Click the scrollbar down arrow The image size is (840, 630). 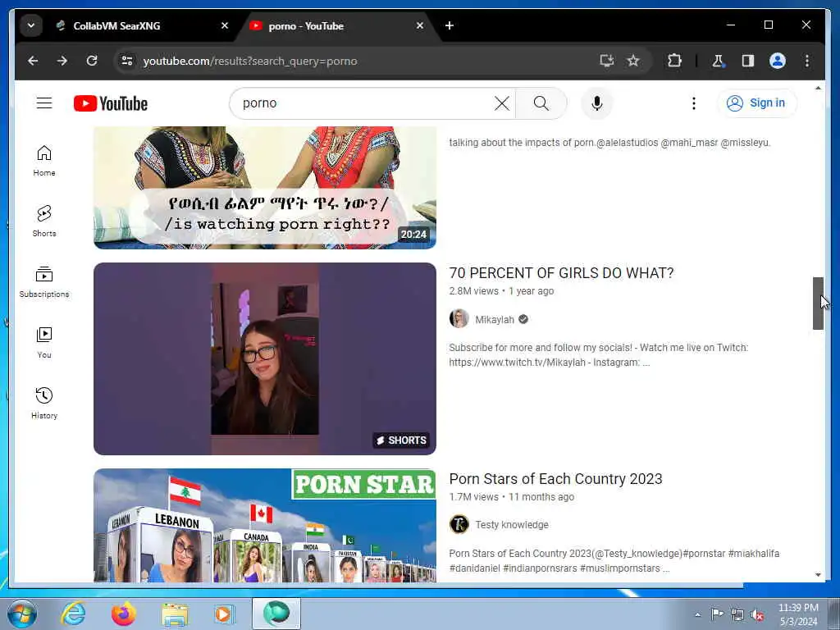[x=818, y=575]
